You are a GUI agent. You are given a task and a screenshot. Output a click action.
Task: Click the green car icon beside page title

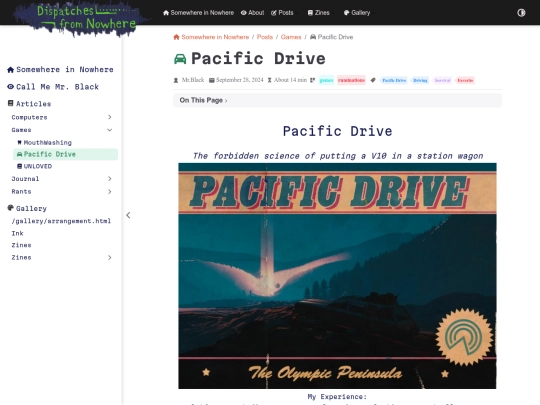(x=180, y=59)
